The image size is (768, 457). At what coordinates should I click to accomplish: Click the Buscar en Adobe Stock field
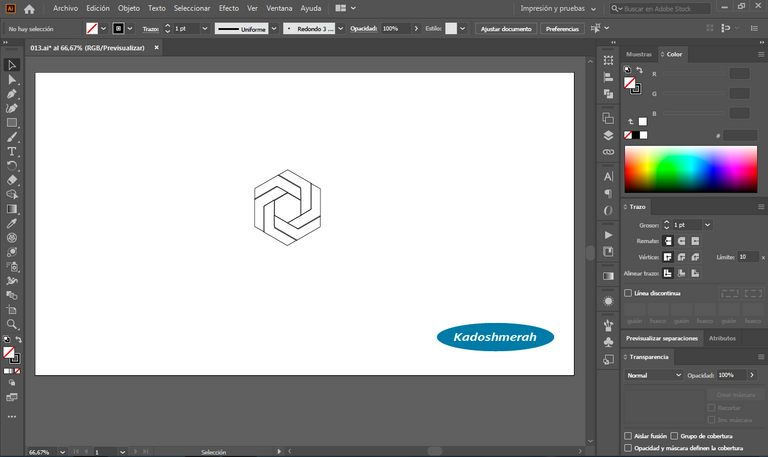[660, 8]
